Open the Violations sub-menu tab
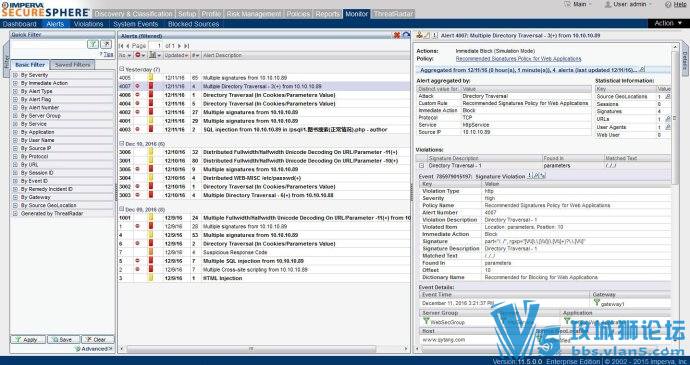 (88, 24)
